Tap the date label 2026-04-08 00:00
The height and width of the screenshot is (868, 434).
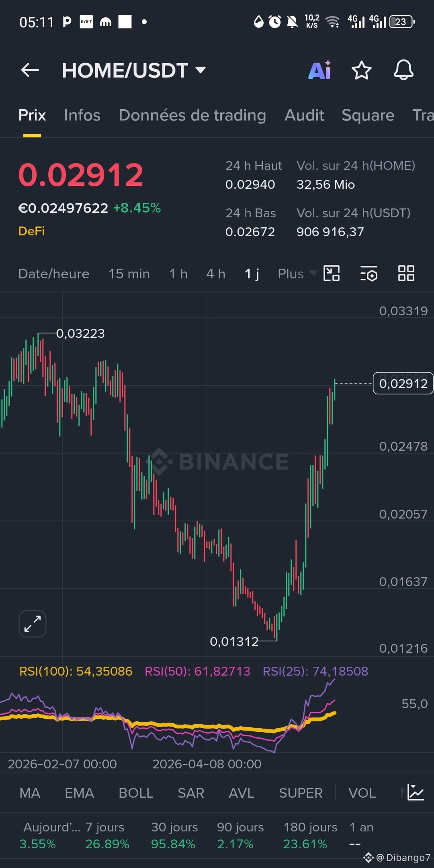click(x=207, y=764)
